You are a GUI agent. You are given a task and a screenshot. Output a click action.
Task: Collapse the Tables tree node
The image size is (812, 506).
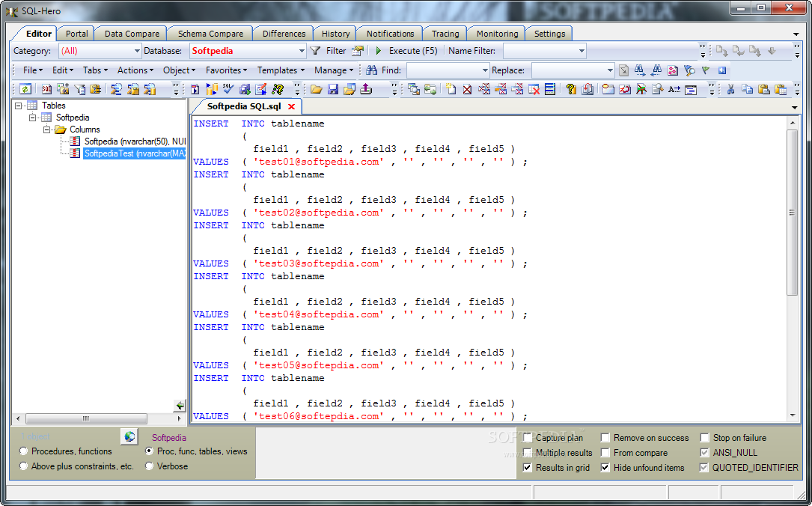pyautogui.click(x=19, y=105)
